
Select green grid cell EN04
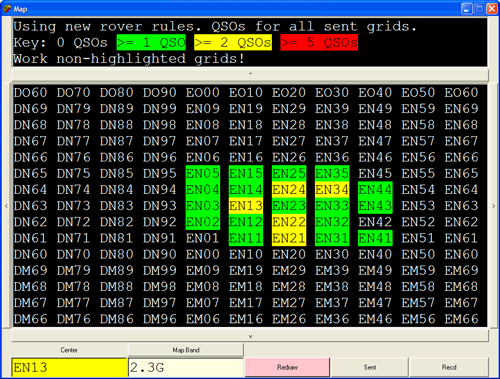point(203,190)
